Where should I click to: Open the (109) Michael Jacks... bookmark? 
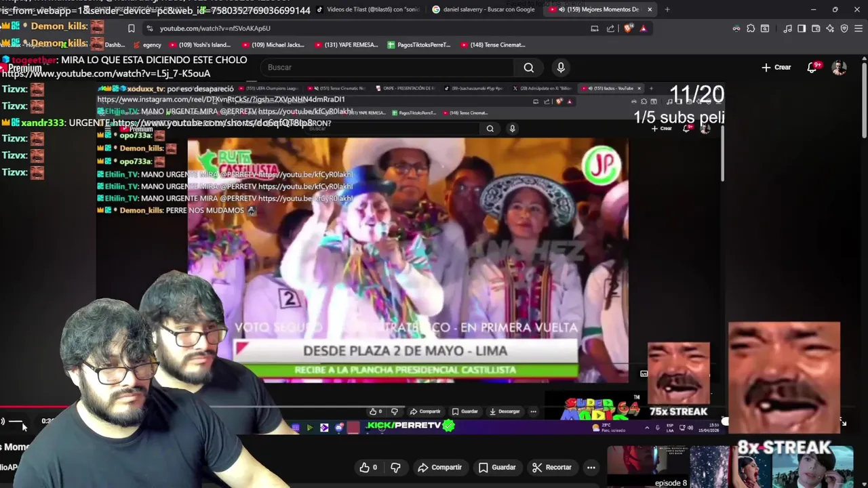(274, 45)
